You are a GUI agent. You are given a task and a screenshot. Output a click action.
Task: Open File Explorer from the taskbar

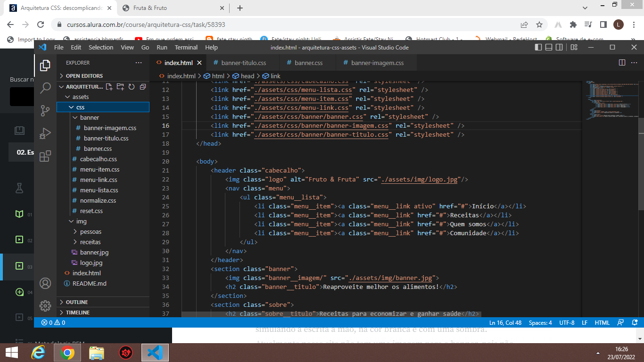click(x=97, y=353)
